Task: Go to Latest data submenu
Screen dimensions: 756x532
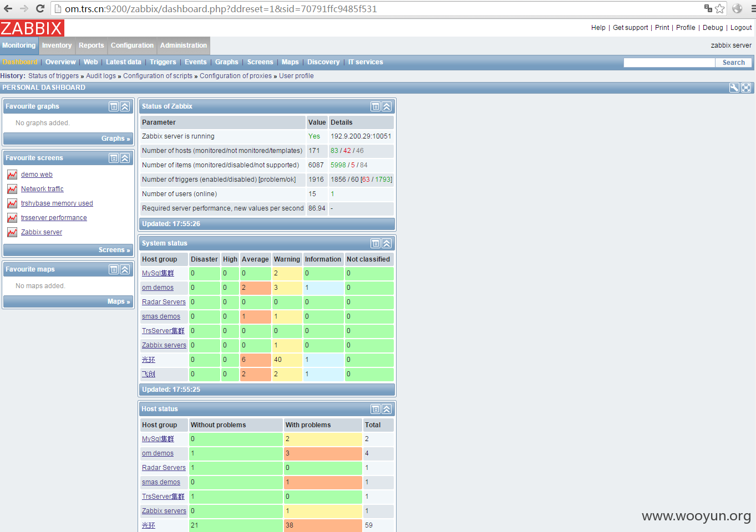Action: [124, 62]
